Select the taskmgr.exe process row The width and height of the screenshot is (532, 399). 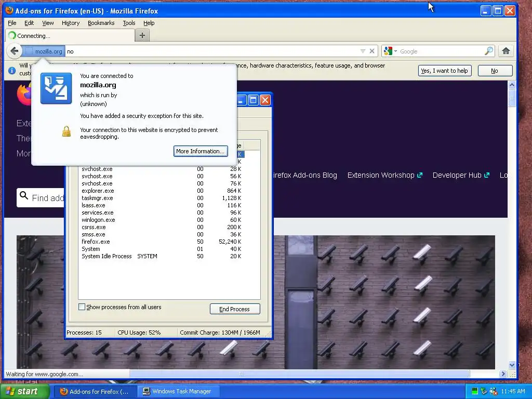point(161,198)
